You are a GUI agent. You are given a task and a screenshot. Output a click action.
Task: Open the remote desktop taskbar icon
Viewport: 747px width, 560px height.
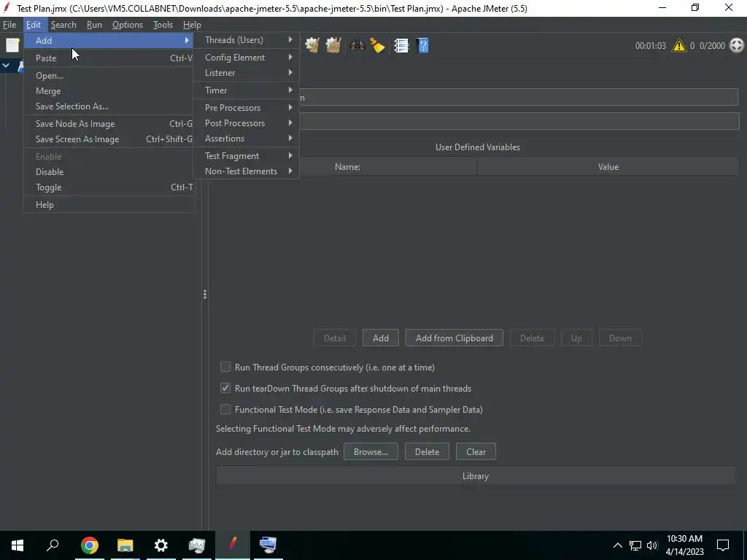pos(268,545)
